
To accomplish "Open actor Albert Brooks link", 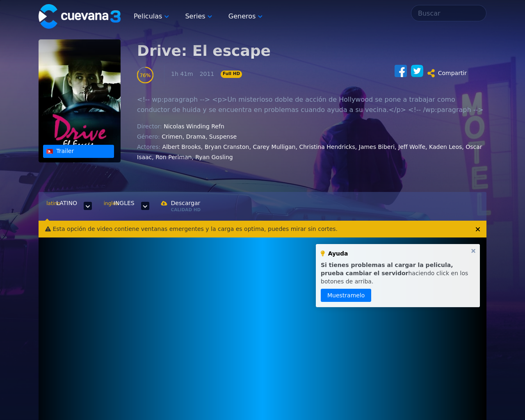I will pyautogui.click(x=181, y=147).
